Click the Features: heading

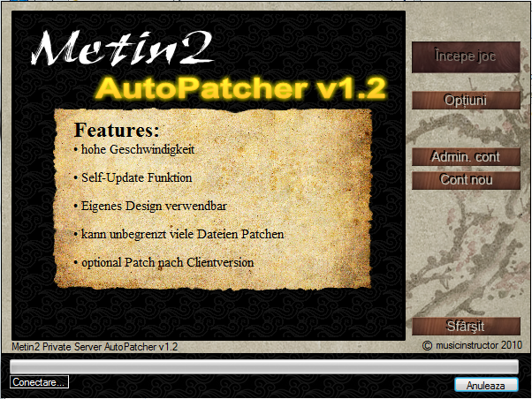[x=117, y=130]
